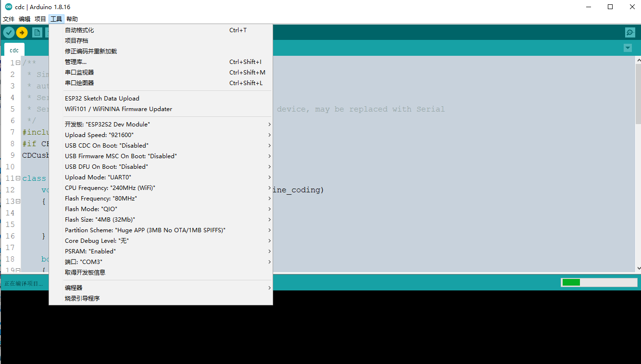Expand the 编程器 submenu
641x364 pixels.
[161, 288]
